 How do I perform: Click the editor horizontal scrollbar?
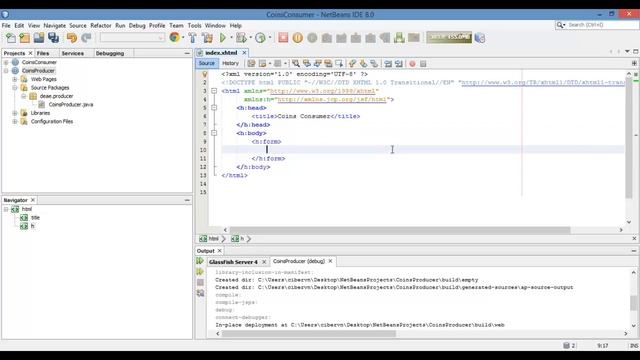coord(400,230)
